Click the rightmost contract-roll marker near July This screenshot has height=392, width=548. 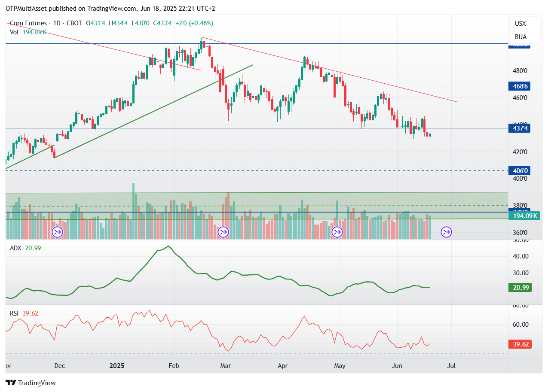point(447,232)
